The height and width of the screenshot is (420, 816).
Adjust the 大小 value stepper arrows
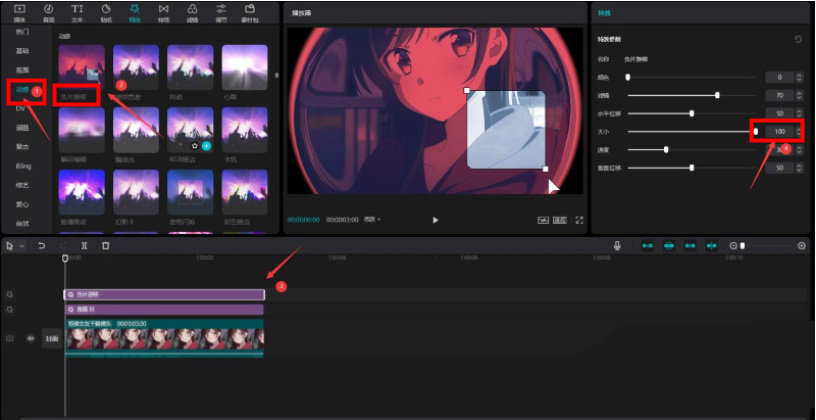pyautogui.click(x=798, y=131)
